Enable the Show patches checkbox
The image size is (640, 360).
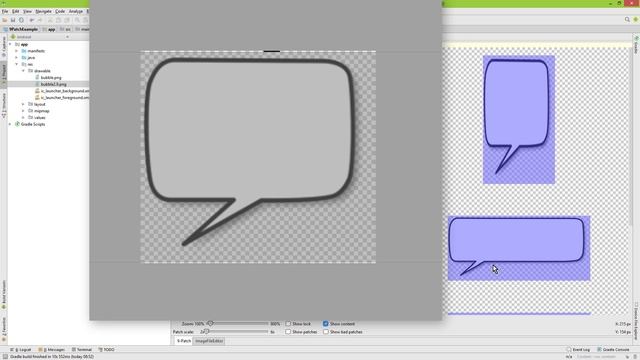(x=288, y=332)
